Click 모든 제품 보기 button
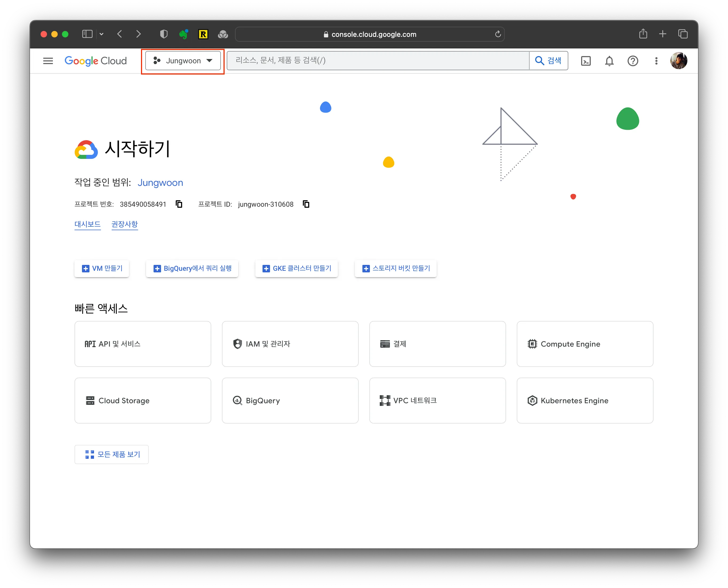This screenshot has height=588, width=728. (111, 454)
